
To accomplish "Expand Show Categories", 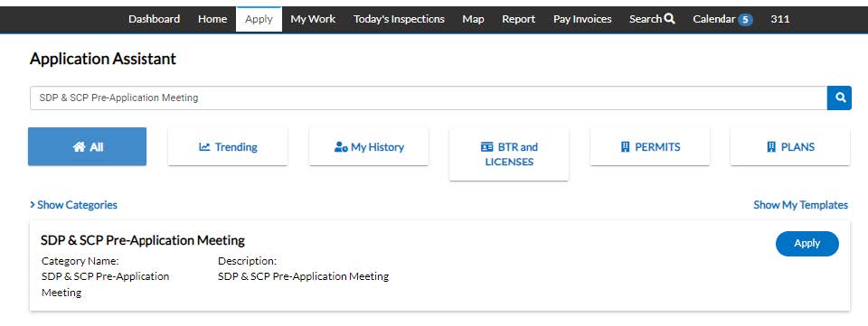I will pos(73,204).
